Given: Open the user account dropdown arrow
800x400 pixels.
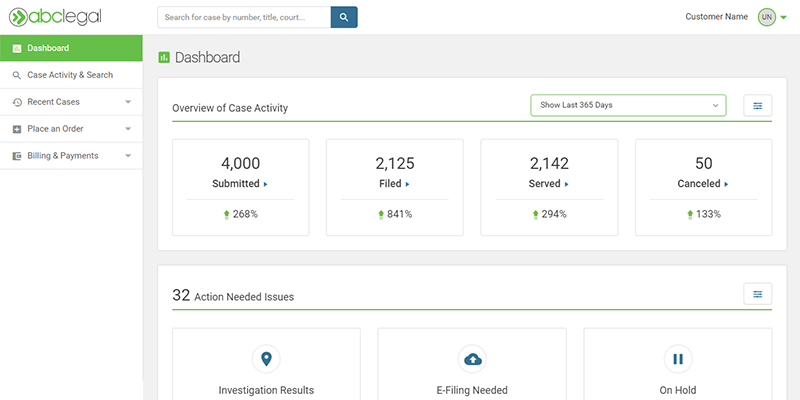Looking at the screenshot, I should click(784, 18).
